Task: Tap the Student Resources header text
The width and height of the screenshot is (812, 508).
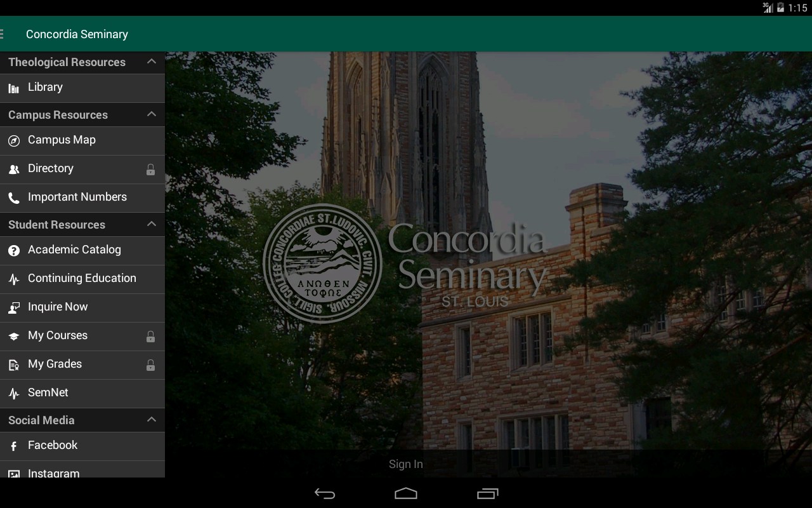Action: coord(56,225)
